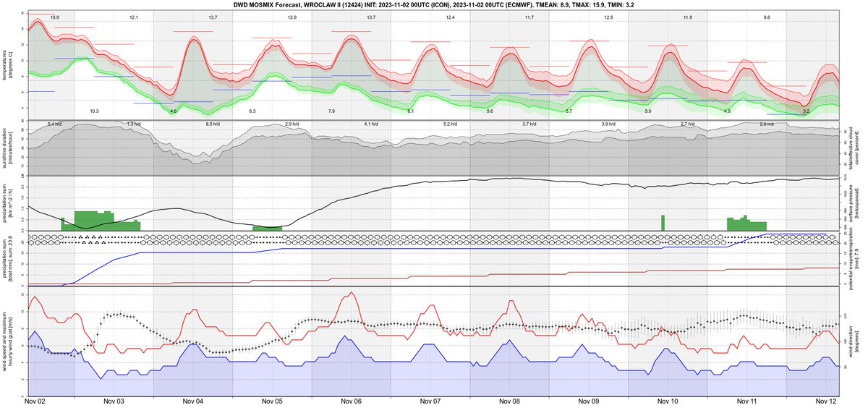
Task: Select the Nov 10 date label
Action: click(668, 401)
